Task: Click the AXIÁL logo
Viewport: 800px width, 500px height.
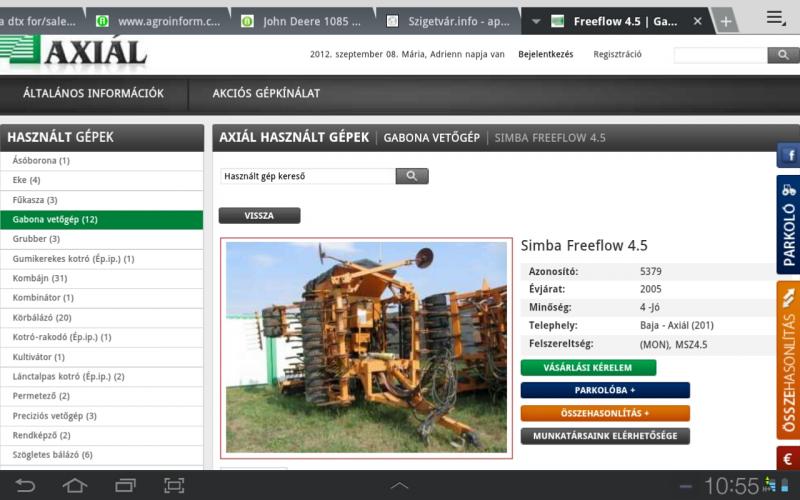Action: 73,53
